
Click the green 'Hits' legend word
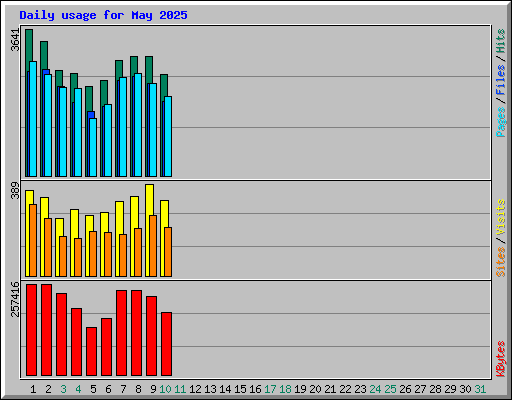501,41
